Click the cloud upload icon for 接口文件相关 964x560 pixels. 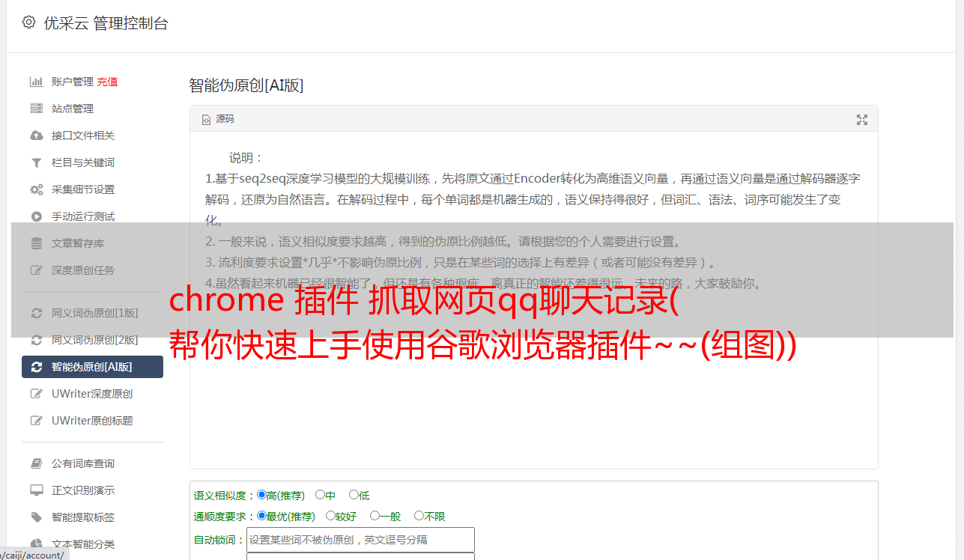point(36,136)
